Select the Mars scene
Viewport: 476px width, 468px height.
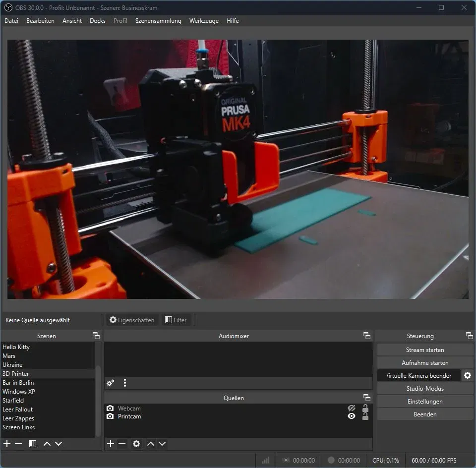48,355
